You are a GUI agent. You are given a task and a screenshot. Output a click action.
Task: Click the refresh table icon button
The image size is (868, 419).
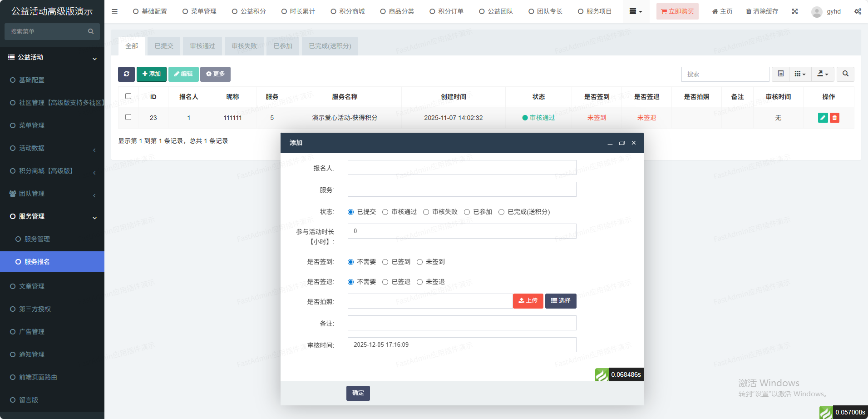coord(126,74)
